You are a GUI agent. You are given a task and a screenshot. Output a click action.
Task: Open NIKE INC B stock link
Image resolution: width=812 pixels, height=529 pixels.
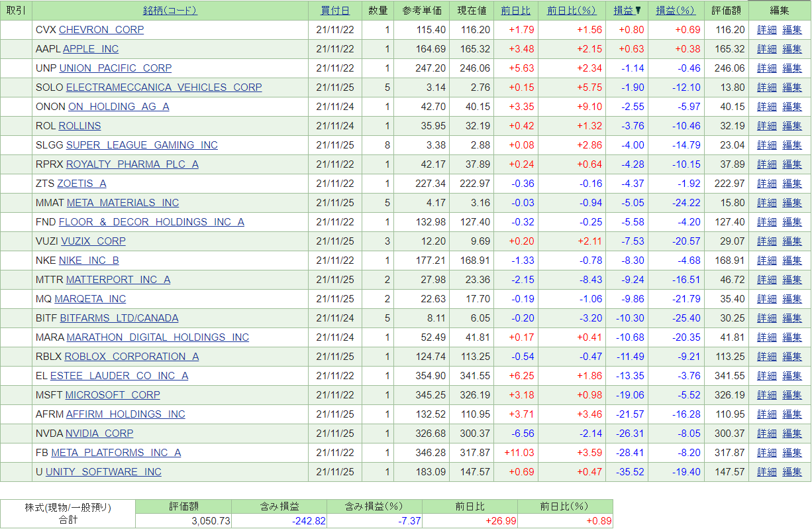tap(89, 261)
